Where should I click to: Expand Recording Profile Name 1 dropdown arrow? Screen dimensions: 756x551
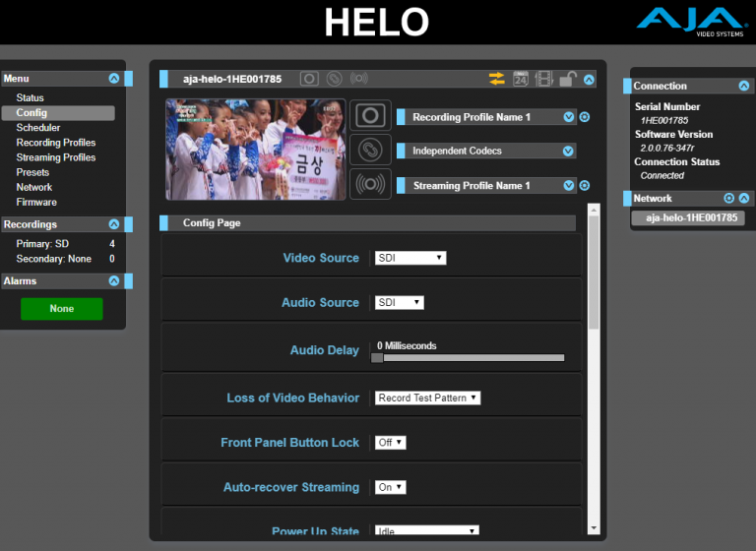568,117
